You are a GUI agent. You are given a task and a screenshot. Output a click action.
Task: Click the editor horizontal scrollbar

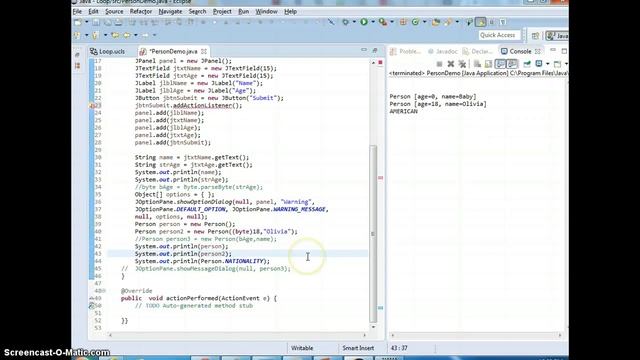237,335
